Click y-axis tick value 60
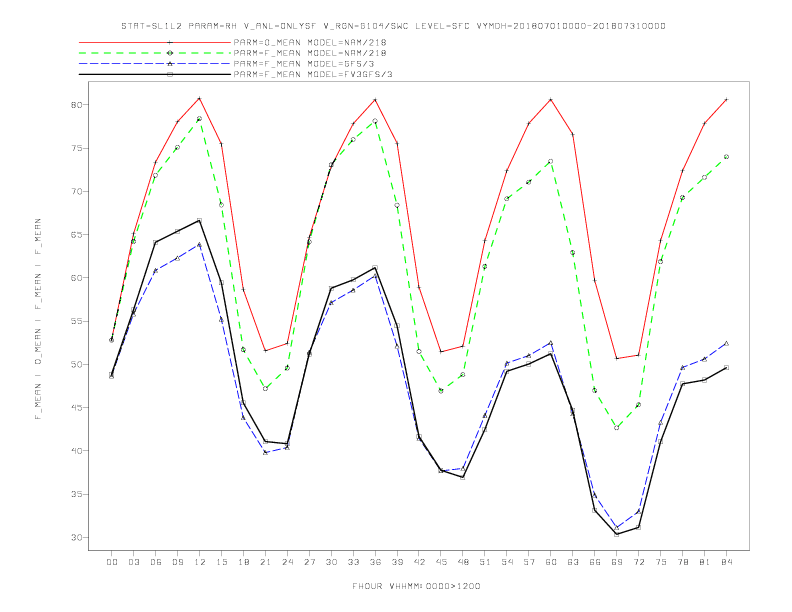The height and width of the screenshot is (612, 792). 76,278
